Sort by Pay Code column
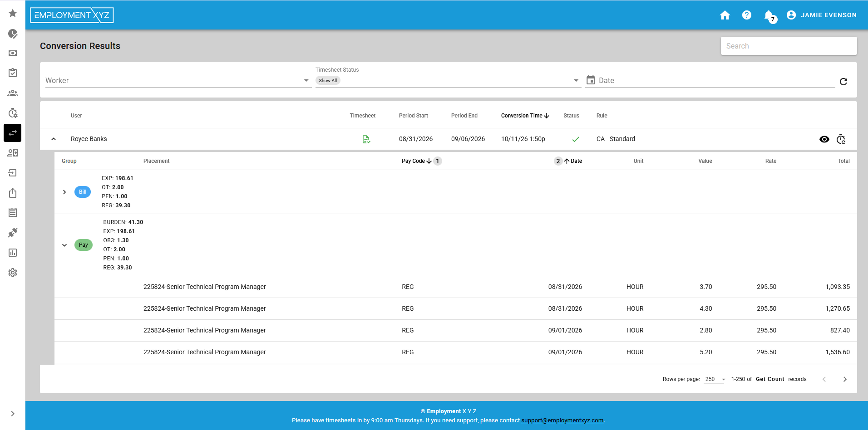868x430 pixels. tap(416, 161)
